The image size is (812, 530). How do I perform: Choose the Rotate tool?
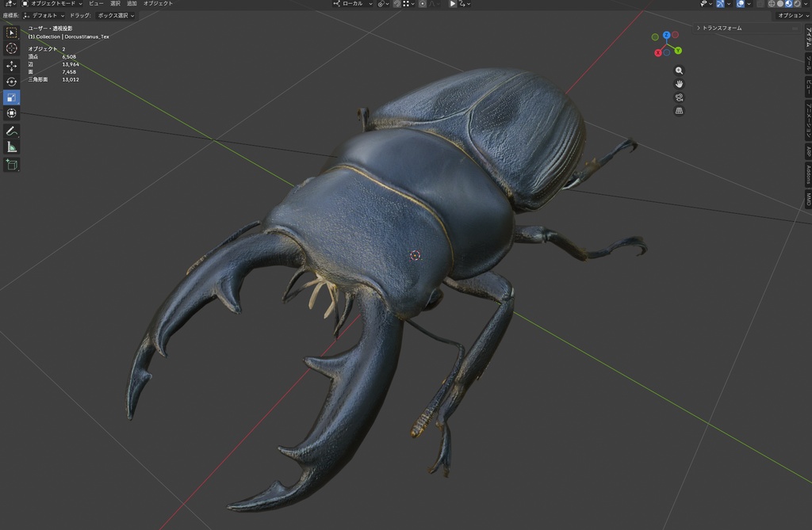pyautogui.click(x=11, y=82)
